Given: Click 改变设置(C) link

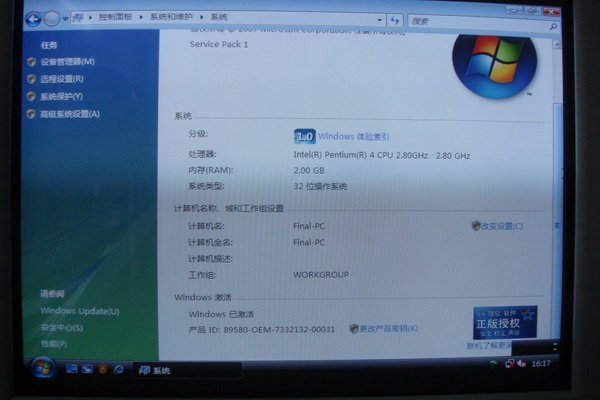Looking at the screenshot, I should [x=502, y=226].
